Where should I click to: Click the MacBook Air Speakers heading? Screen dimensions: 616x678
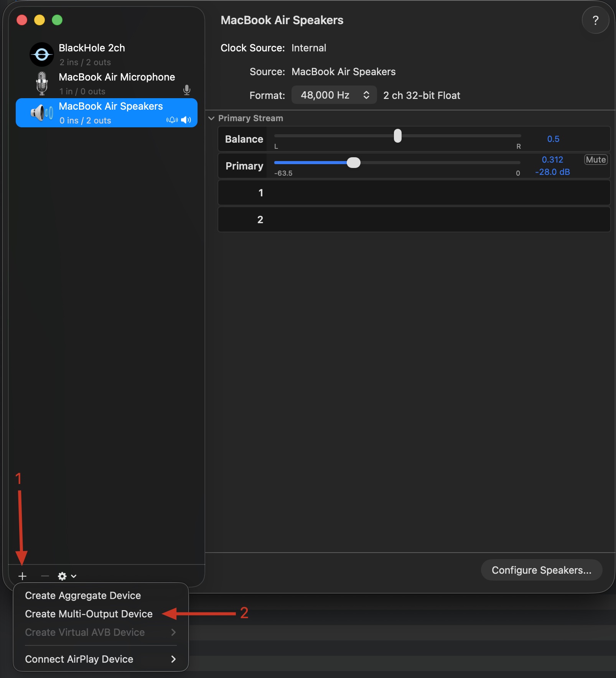tap(282, 20)
